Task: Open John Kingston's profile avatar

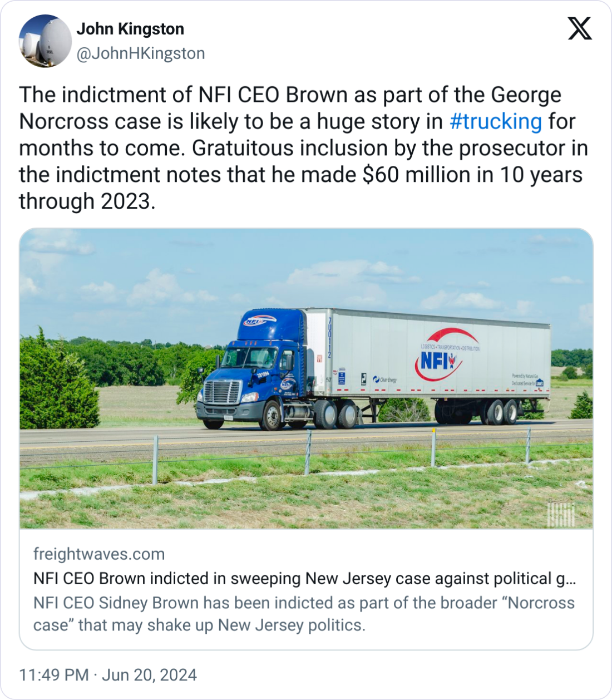Action: point(46,41)
